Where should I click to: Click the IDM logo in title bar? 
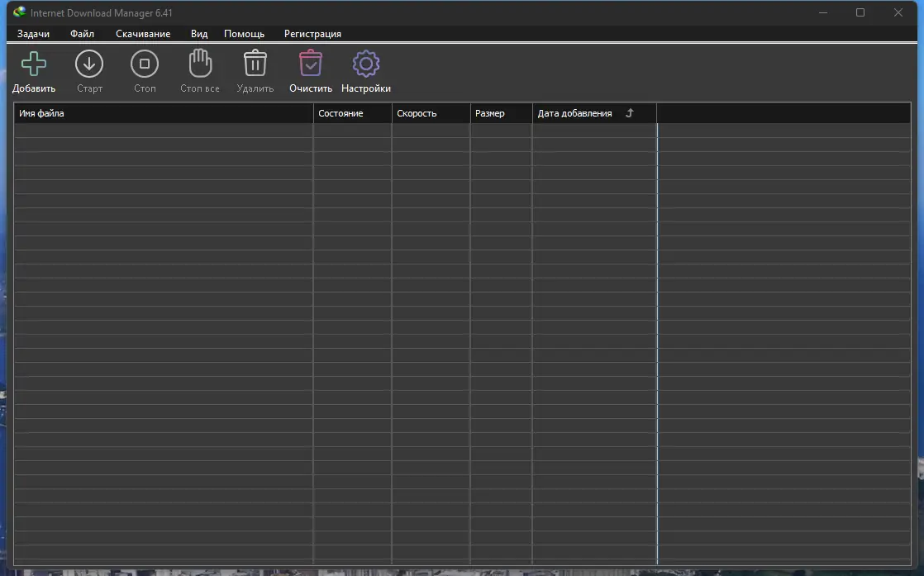[x=20, y=12]
